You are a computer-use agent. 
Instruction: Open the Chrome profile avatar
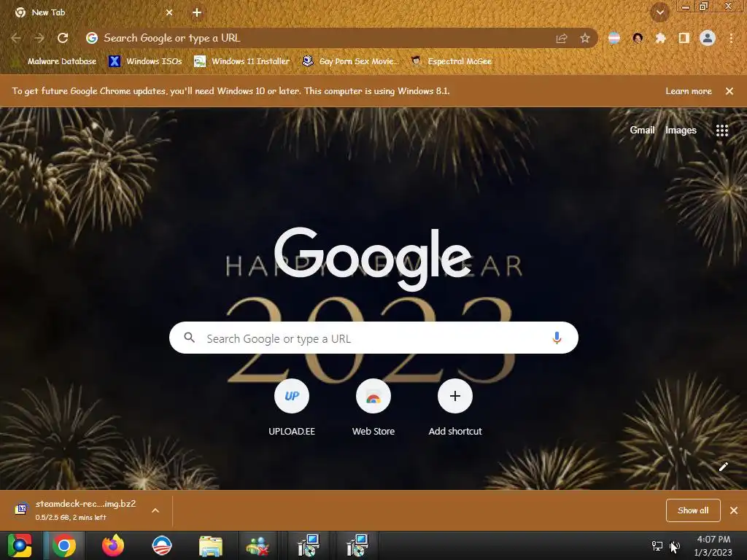(x=708, y=38)
